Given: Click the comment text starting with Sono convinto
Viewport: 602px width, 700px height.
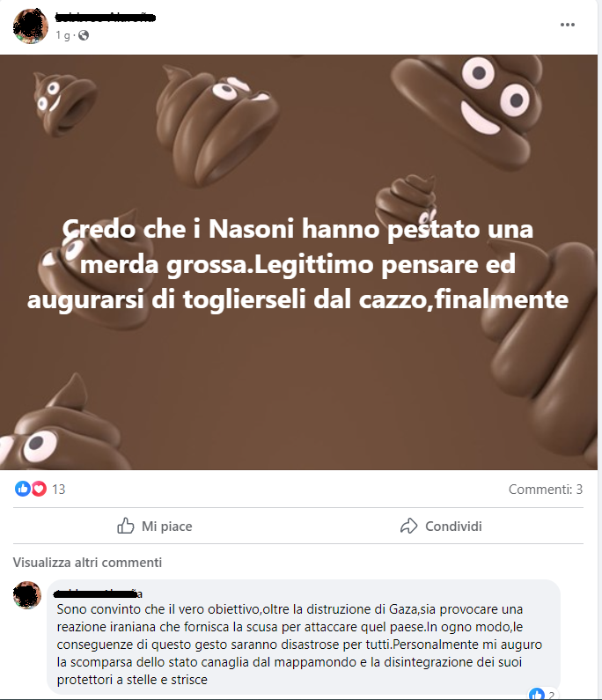Looking at the screenshot, I should click(299, 645).
